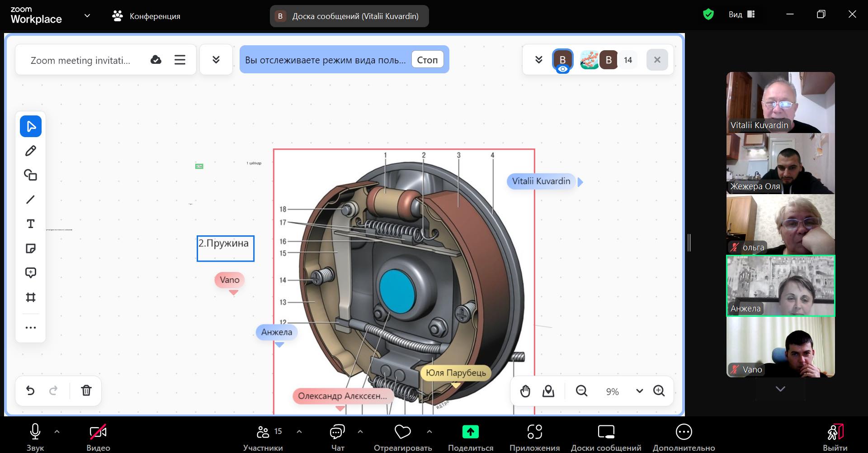Open the whiteboard hamburger menu

click(x=180, y=60)
